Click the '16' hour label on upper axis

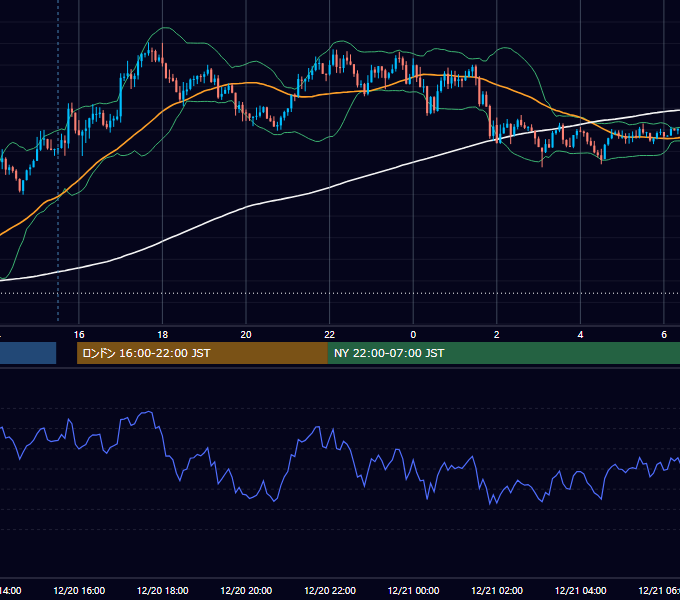79,335
